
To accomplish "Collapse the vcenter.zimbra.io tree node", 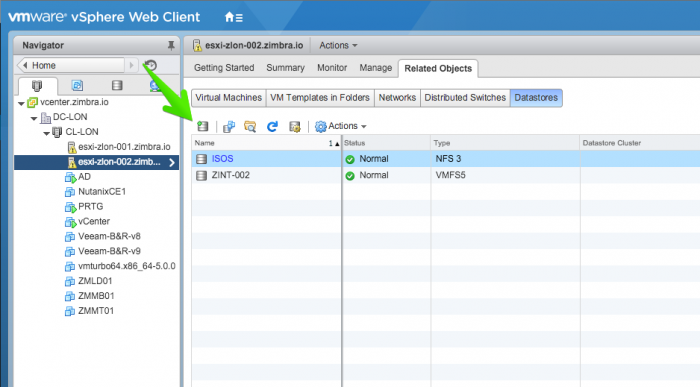I will click(x=21, y=103).
